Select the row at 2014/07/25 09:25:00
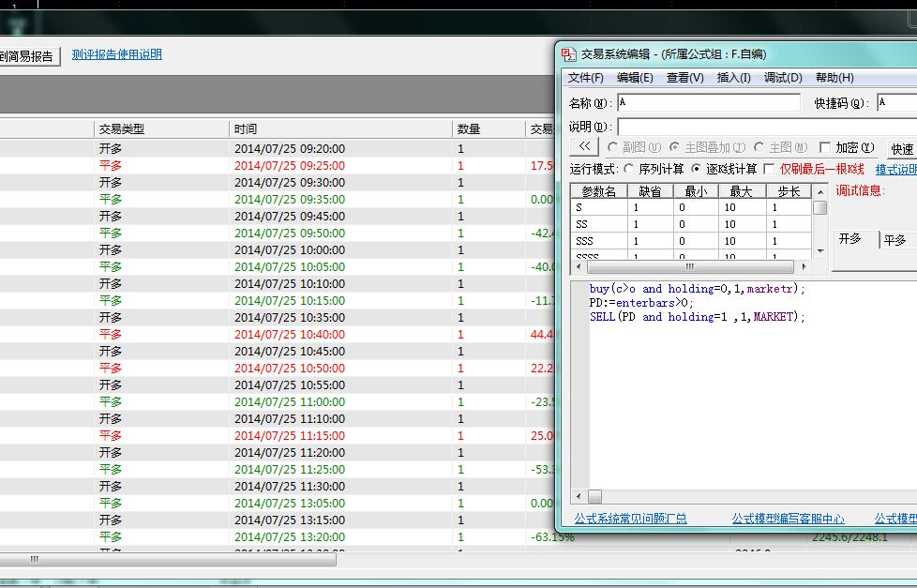Viewport: 917px width, 588px height. (x=278, y=166)
